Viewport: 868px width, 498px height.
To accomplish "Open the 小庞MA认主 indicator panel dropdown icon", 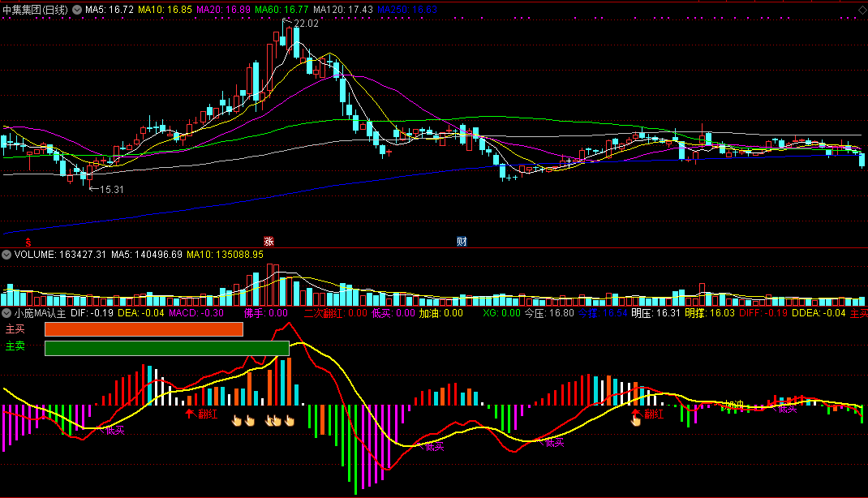I will [6, 313].
